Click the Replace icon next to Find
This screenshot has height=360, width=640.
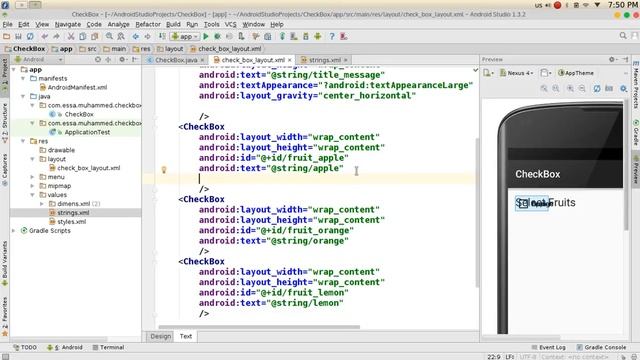[121, 36]
